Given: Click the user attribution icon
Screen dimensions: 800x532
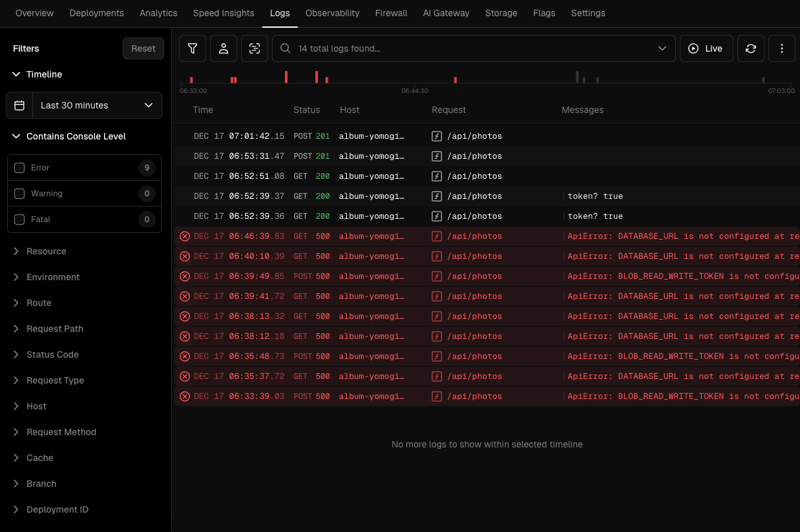Looking at the screenshot, I should (x=223, y=48).
